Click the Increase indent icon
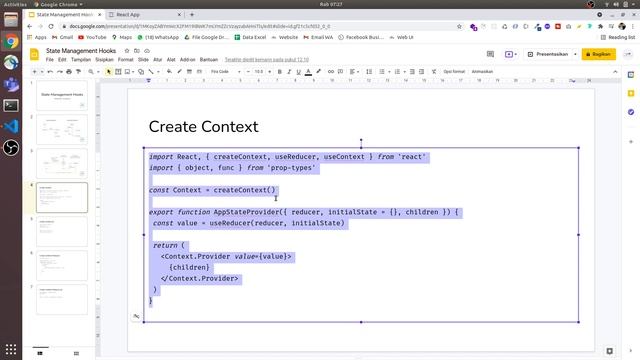Image resolution: width=640 pixels, height=360 pixels. 422,72
